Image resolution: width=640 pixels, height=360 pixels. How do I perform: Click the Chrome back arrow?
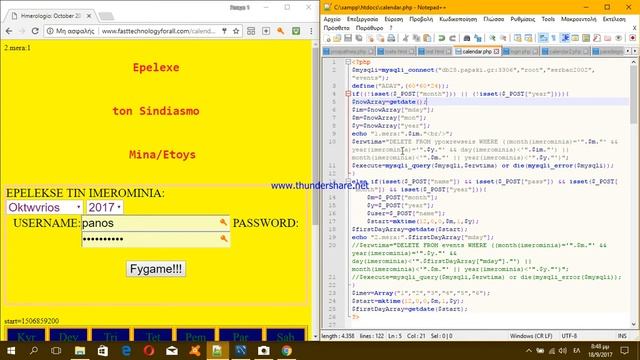pos(9,31)
